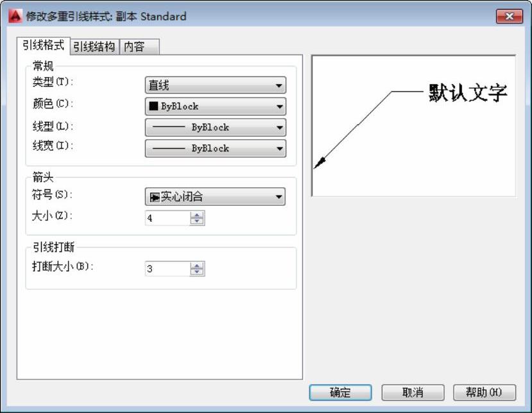Decrease 打断大小 value with down arrow

(x=197, y=272)
